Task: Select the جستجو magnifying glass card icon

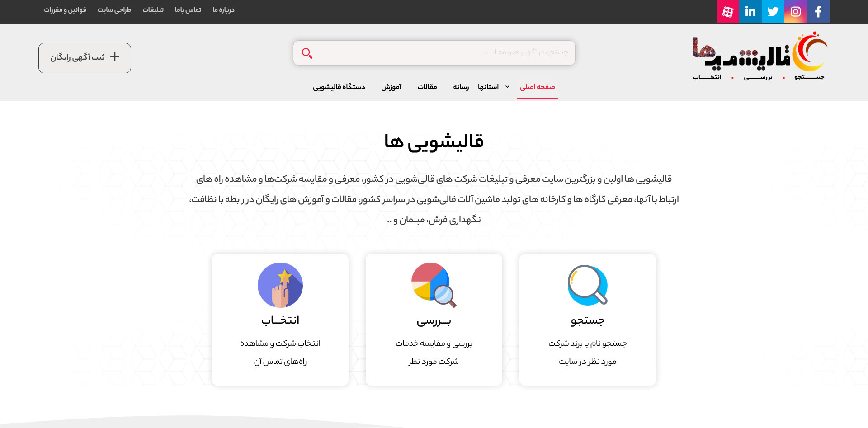Action: pyautogui.click(x=587, y=285)
